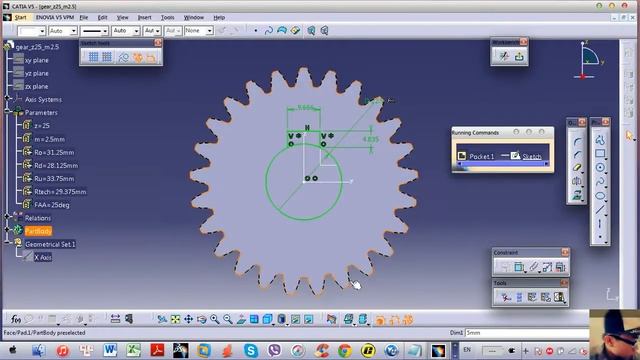The height and width of the screenshot is (360, 640).
Task: Toggle Geometrical Constraints in Sketch tools
Action: point(138,57)
